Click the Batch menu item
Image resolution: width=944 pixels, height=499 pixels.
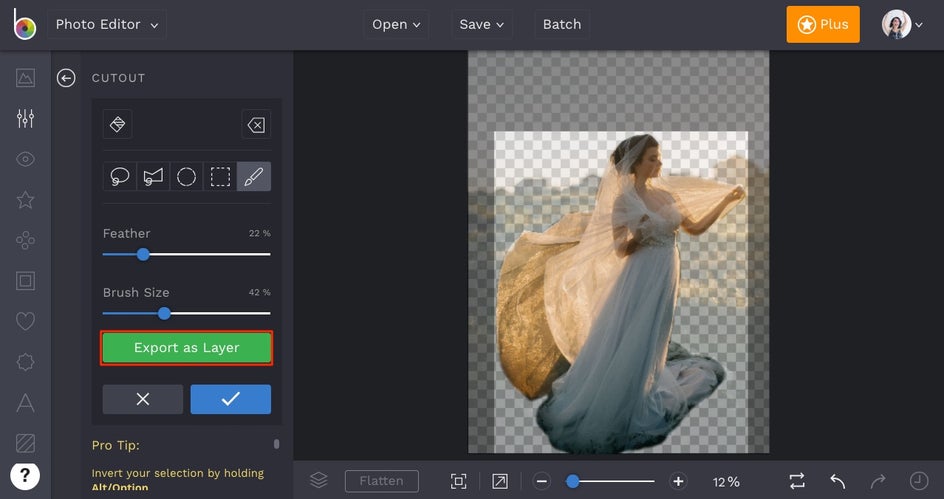click(561, 25)
